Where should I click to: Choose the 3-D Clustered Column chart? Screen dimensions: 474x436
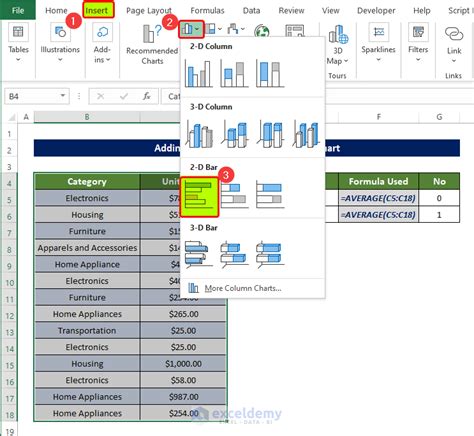click(199, 134)
